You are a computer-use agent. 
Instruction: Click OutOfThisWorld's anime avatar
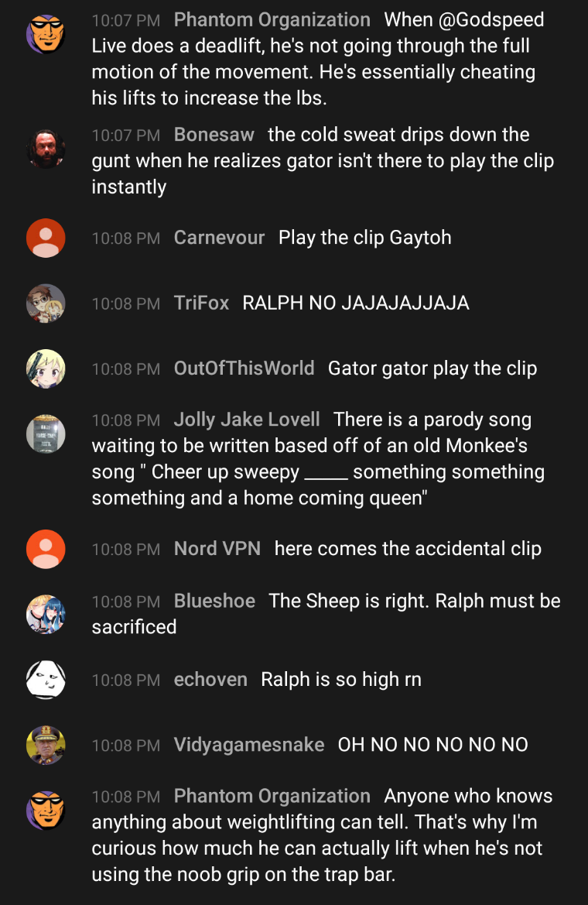46,369
